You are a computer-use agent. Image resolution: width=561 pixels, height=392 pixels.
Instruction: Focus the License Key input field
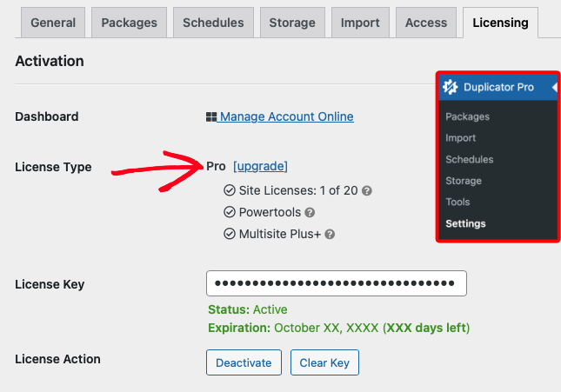[337, 283]
